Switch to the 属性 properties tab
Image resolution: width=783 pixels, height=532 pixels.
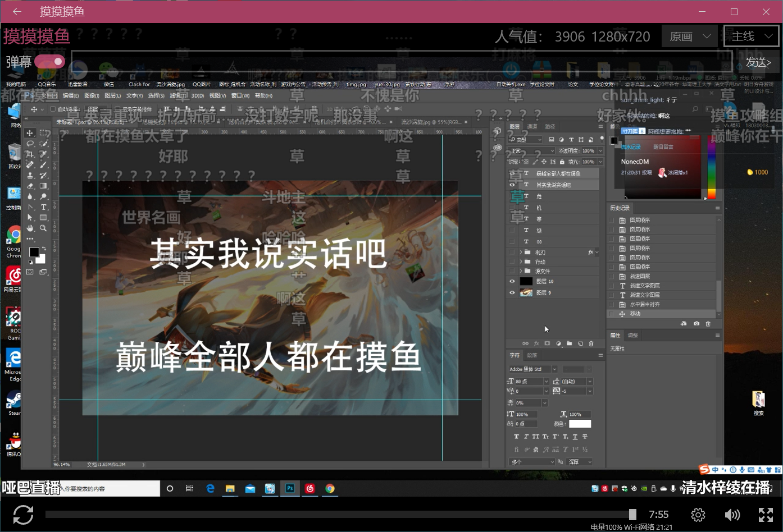coord(616,335)
